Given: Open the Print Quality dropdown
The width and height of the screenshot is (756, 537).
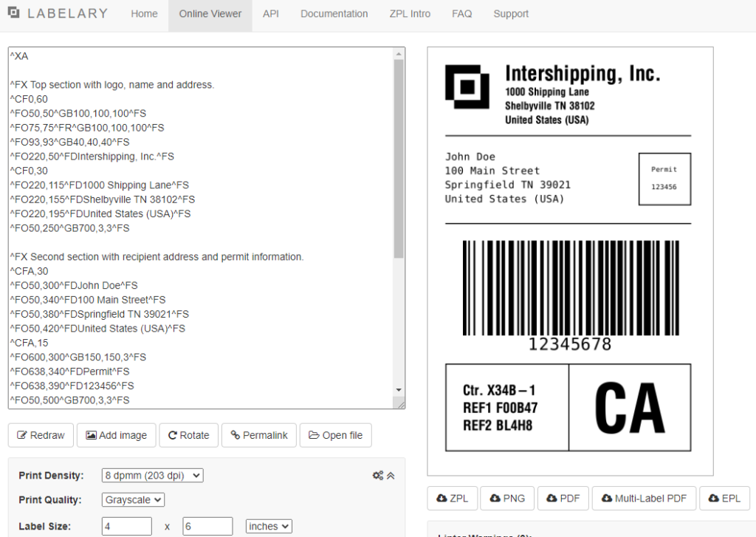Looking at the screenshot, I should [x=133, y=500].
